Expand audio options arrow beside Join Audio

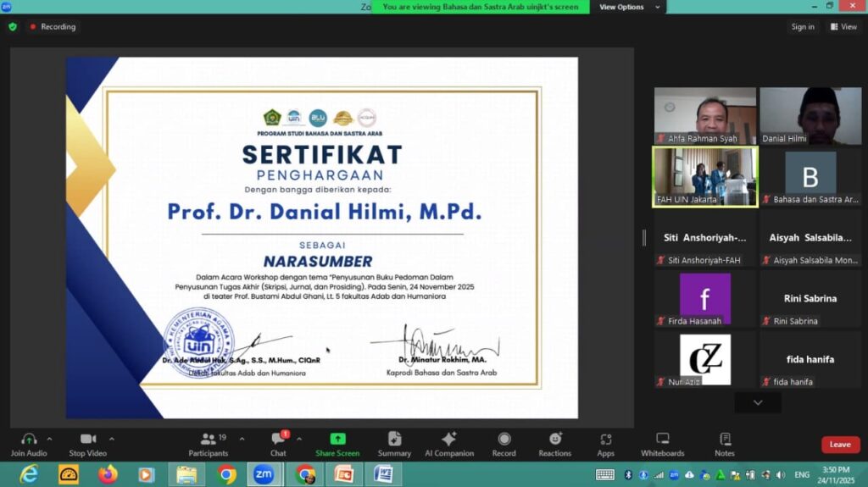tap(49, 439)
